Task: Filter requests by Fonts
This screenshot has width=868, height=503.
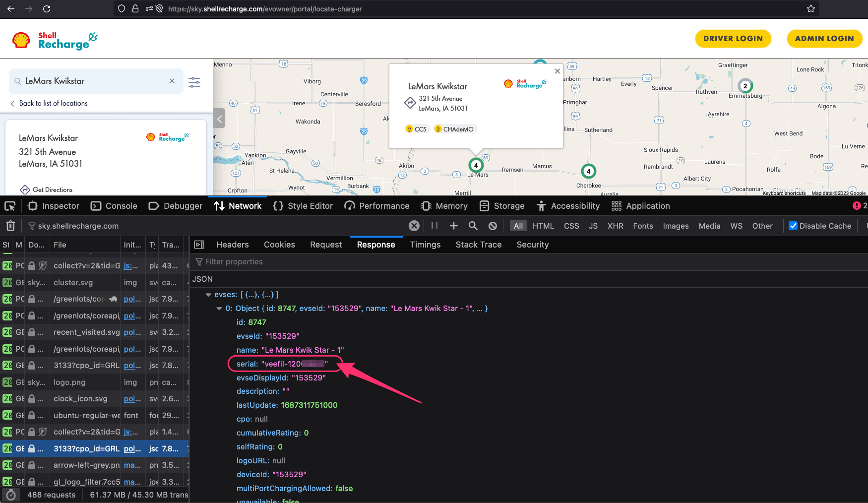Action: [643, 226]
